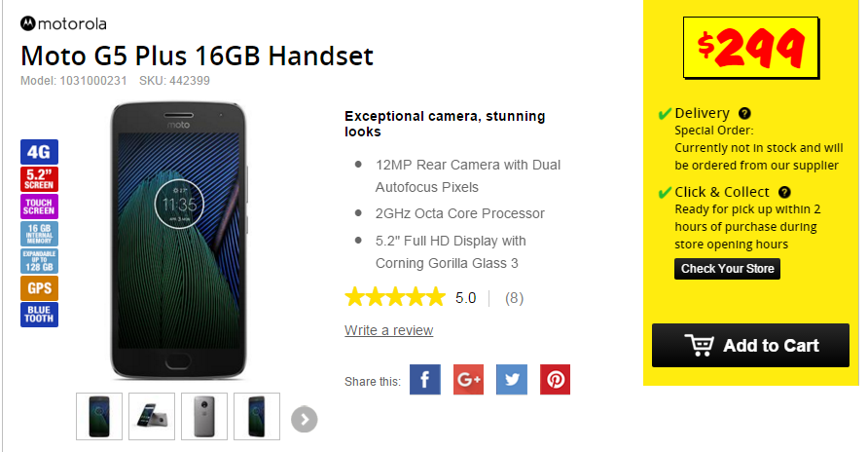Click the Bluetooth feature badge
This screenshot has height=452, width=868.
click(x=39, y=315)
